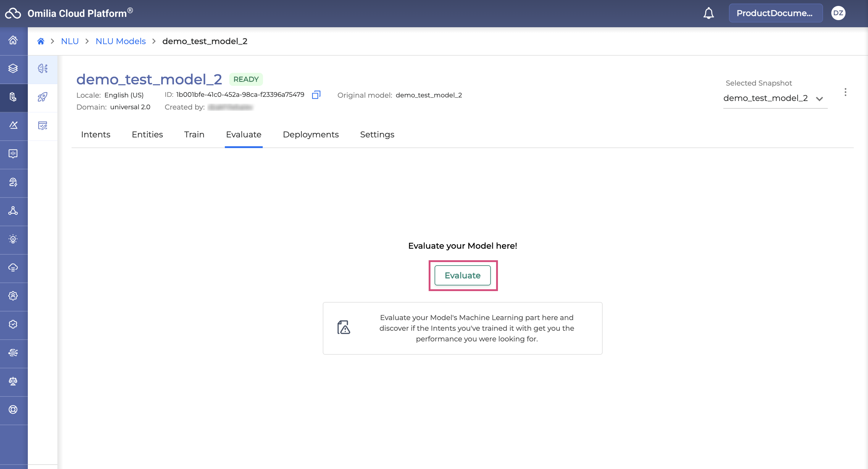
Task: Switch to the Intents tab
Action: coord(96,134)
